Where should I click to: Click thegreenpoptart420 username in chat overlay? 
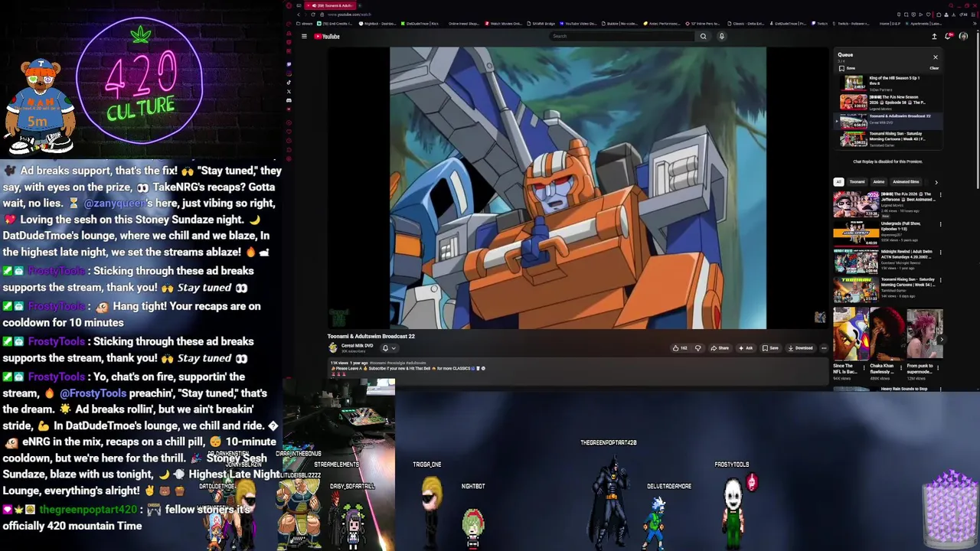pyautogui.click(x=88, y=510)
